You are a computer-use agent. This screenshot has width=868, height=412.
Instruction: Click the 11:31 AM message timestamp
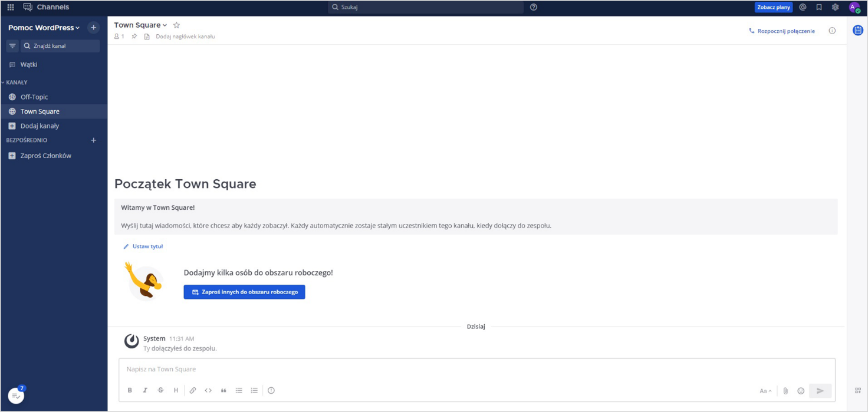tap(182, 339)
